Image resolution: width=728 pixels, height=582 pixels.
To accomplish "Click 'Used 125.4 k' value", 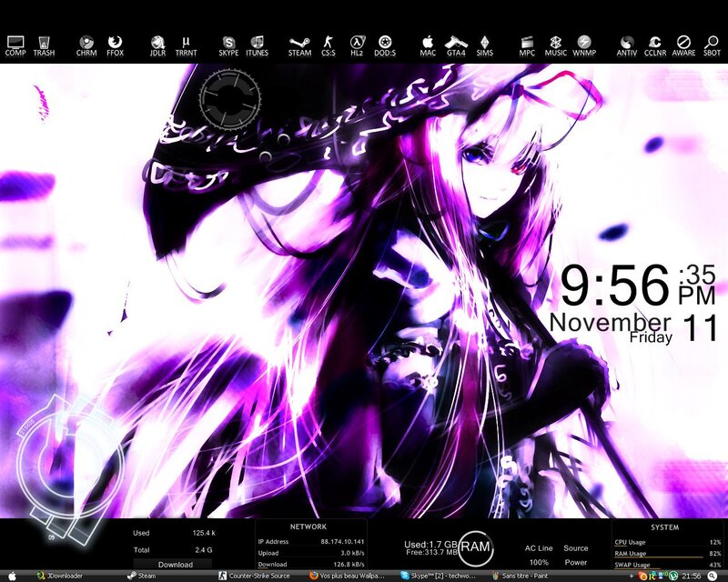I will (204, 533).
